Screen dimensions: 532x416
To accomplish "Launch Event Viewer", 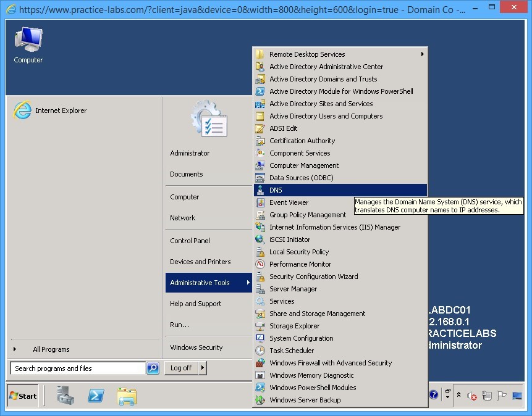I will [288, 202].
